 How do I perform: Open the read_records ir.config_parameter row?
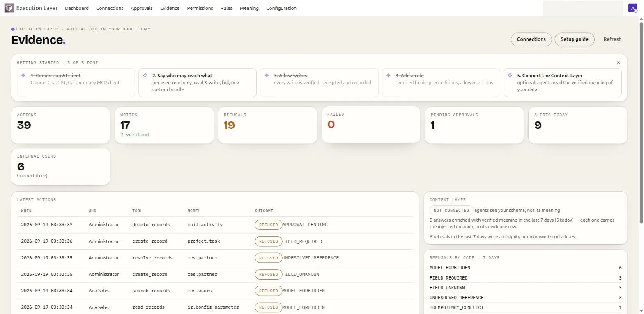215,307
